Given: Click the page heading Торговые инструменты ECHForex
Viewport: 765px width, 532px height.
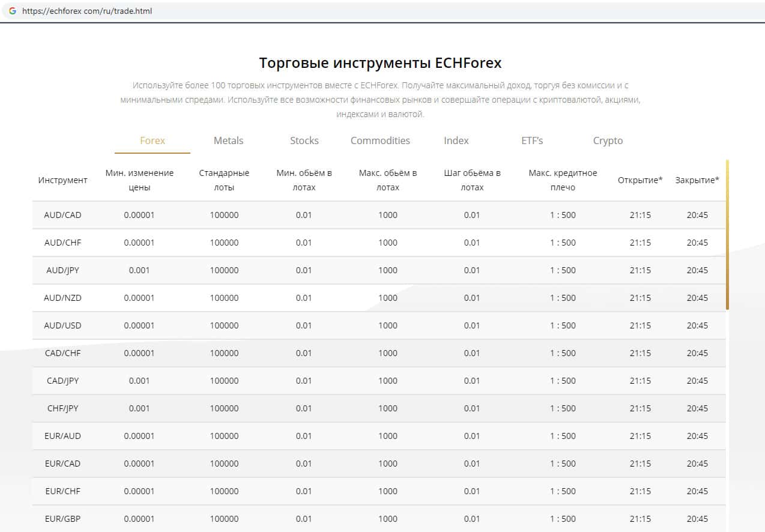Looking at the screenshot, I should click(380, 63).
